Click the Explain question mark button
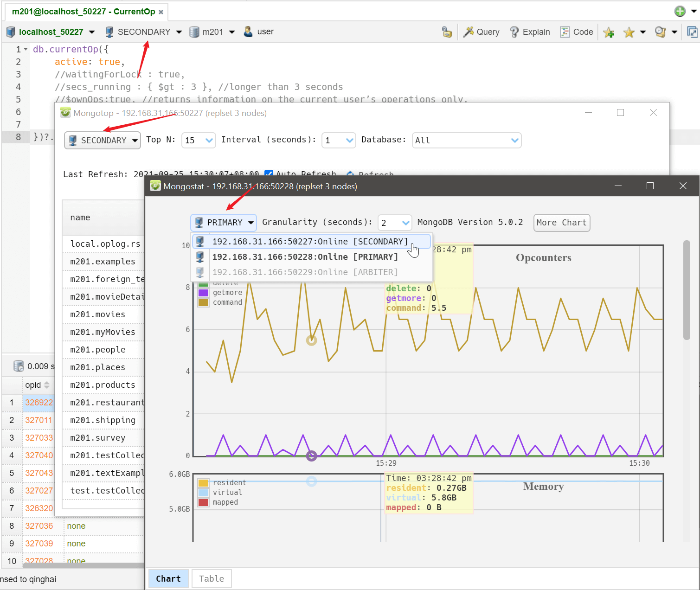700x590 pixels. pos(529,32)
